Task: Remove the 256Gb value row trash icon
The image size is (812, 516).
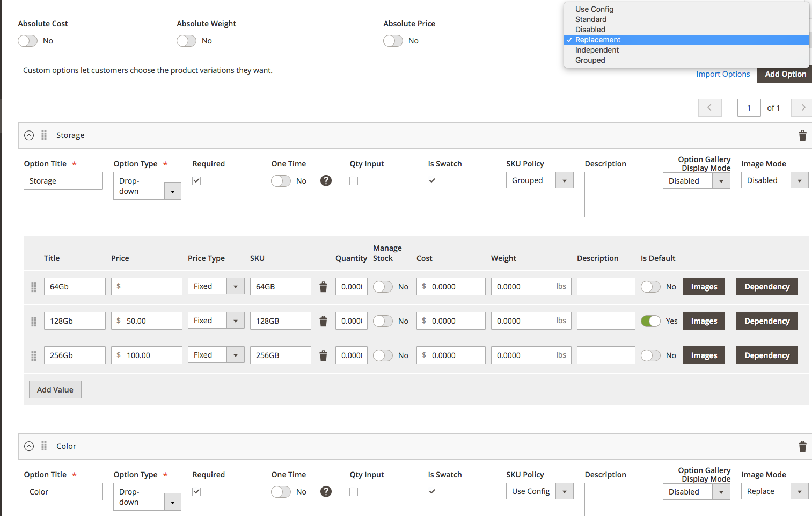Action: coord(323,355)
